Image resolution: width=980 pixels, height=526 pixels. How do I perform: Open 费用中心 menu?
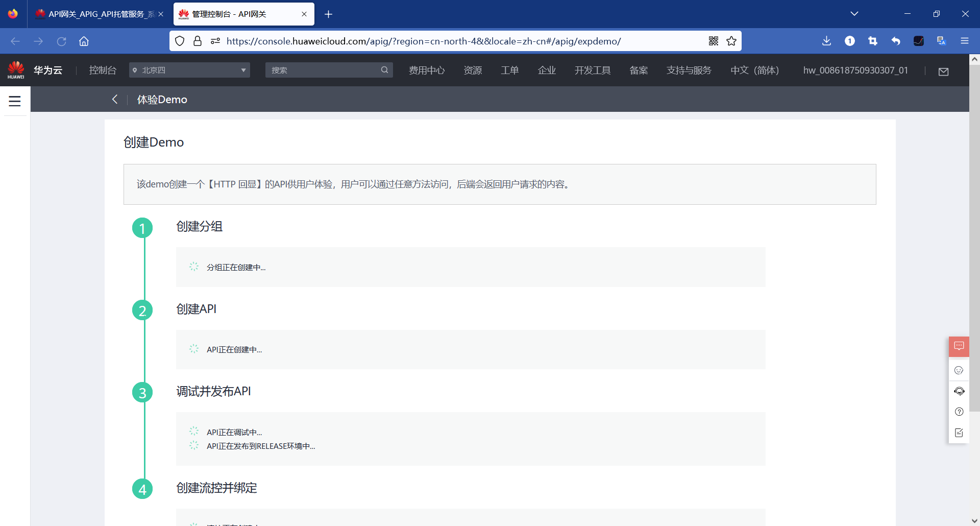click(427, 70)
